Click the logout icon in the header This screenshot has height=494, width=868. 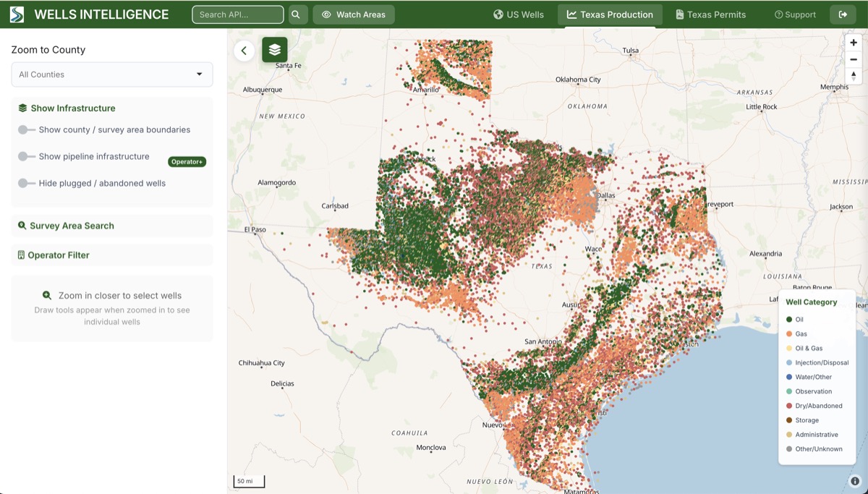[x=843, y=14]
